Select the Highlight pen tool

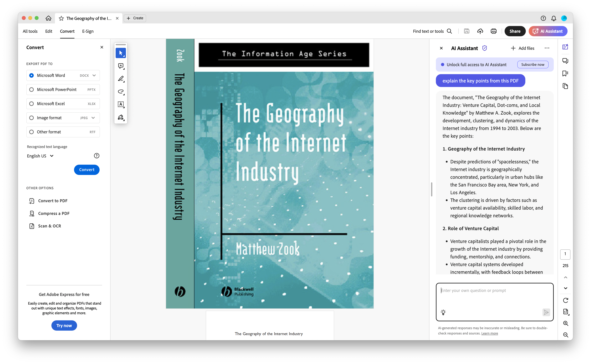coord(121,79)
